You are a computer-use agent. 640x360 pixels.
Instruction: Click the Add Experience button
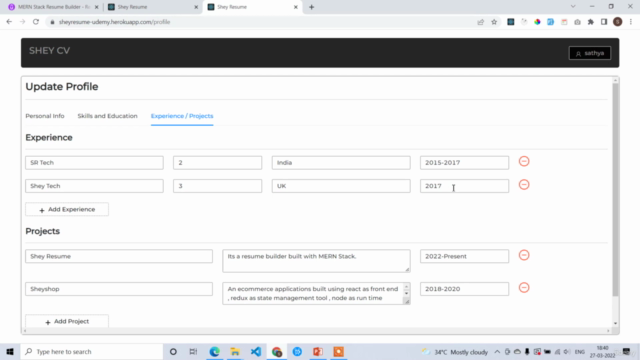67,209
